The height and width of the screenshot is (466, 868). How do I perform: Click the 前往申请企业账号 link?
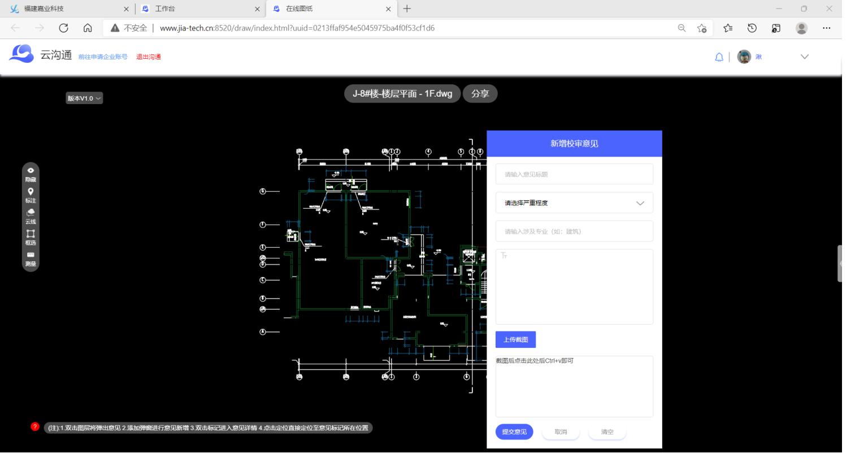[103, 57]
